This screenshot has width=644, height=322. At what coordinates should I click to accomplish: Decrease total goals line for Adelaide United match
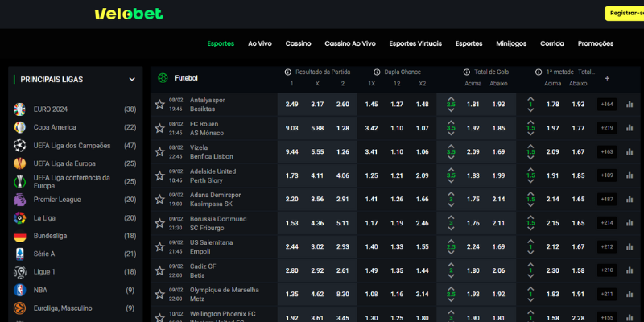(451, 182)
